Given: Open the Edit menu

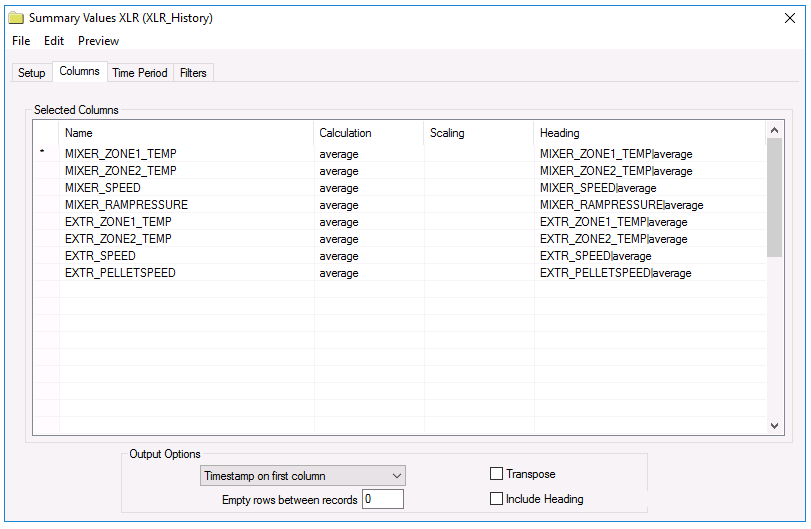Looking at the screenshot, I should 54,41.
